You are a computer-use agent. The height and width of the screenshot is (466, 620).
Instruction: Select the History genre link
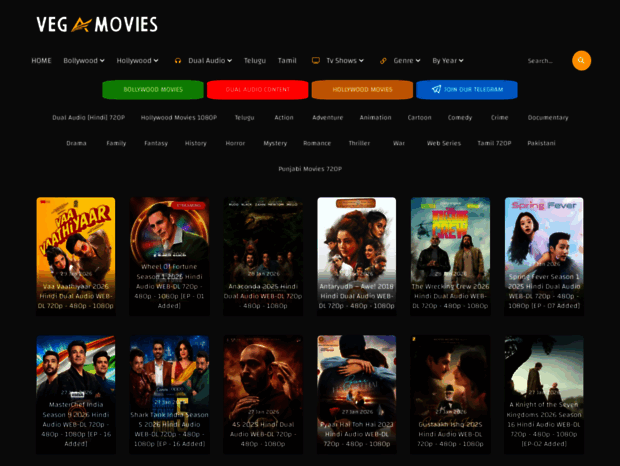(196, 143)
